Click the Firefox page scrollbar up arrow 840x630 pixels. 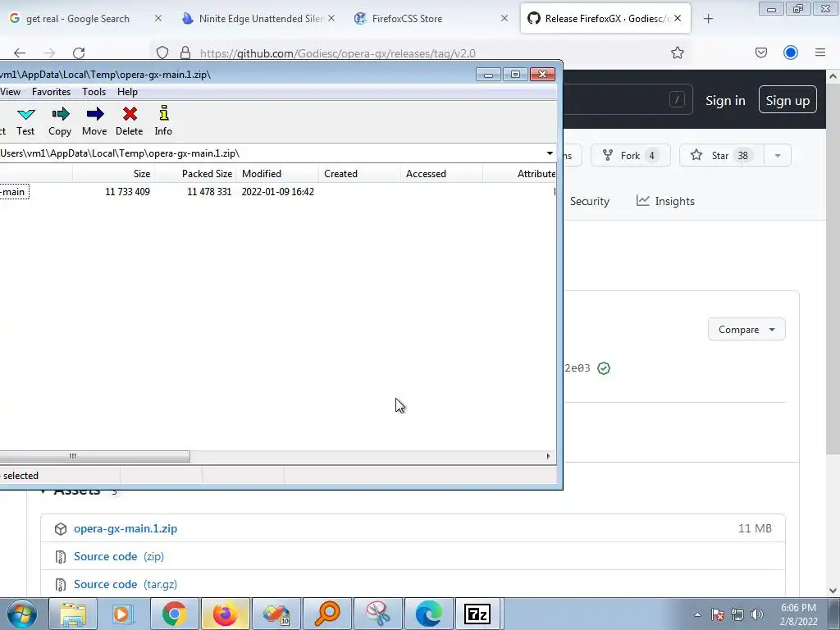833,76
